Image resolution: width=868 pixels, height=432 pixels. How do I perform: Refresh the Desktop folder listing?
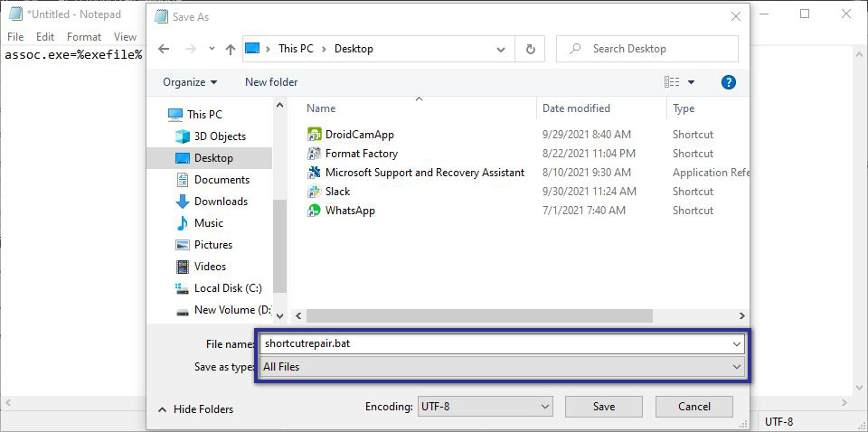[x=530, y=49]
